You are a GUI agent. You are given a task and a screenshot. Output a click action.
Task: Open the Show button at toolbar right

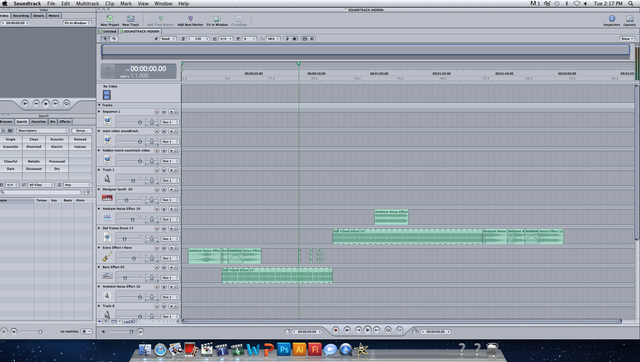coord(627,39)
